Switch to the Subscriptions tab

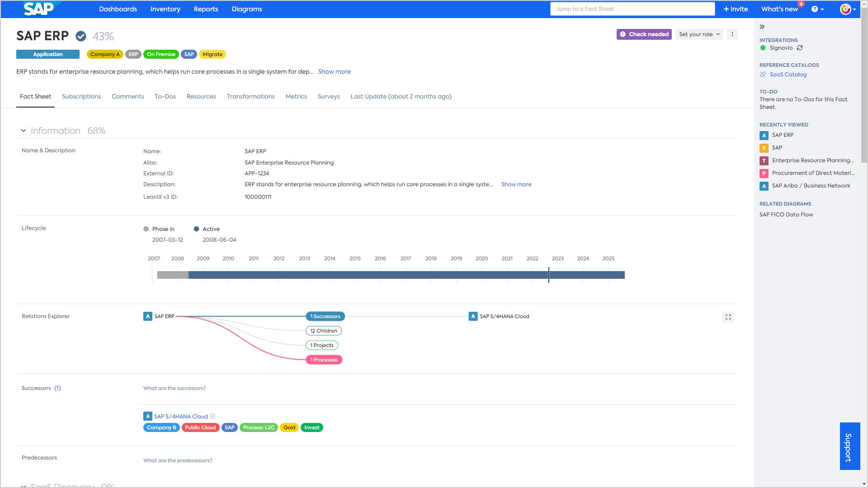point(81,96)
